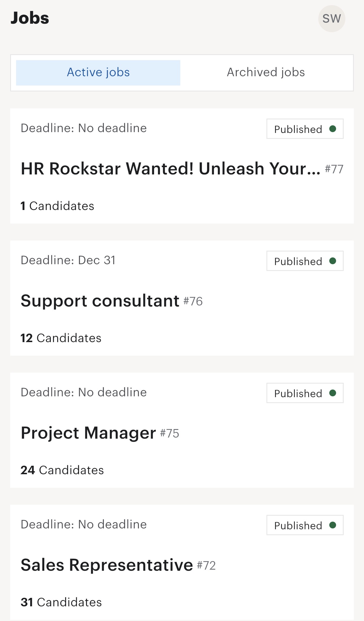Click green status dot on job #77
This screenshot has height=621, width=364.
point(333,129)
